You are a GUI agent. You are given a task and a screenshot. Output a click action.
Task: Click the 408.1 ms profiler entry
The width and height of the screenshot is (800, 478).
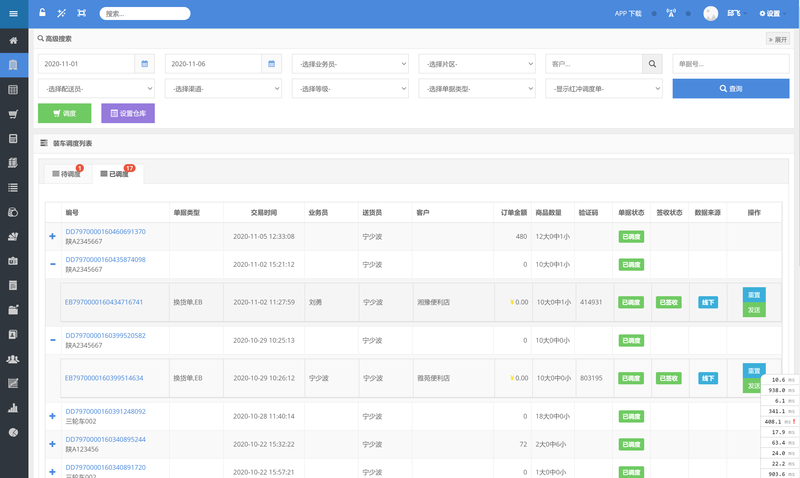[780, 421]
